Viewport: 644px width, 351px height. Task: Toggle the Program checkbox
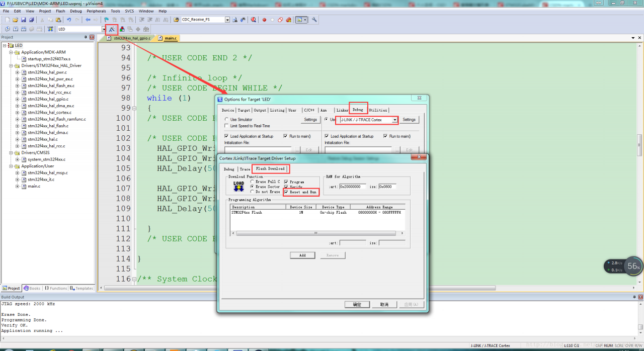(x=286, y=182)
